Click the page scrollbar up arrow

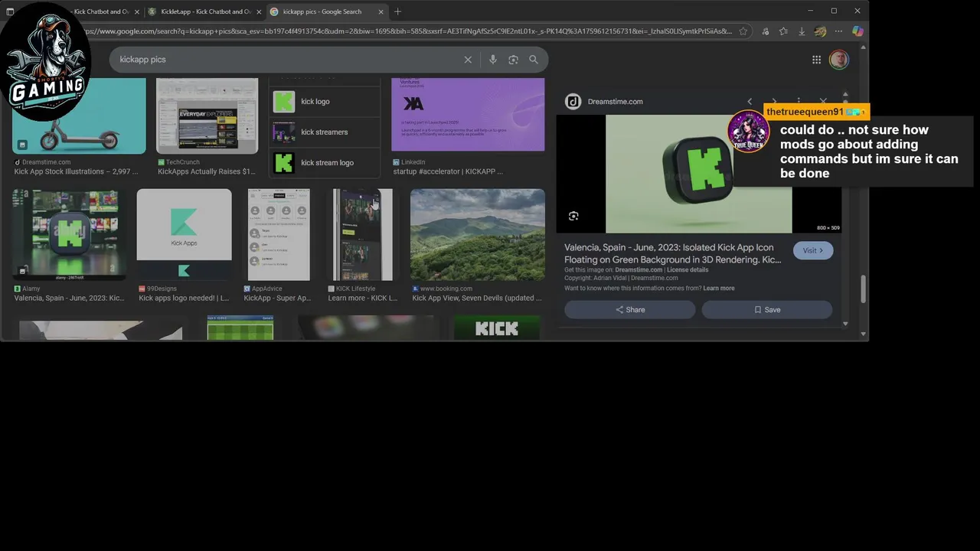coord(864,48)
